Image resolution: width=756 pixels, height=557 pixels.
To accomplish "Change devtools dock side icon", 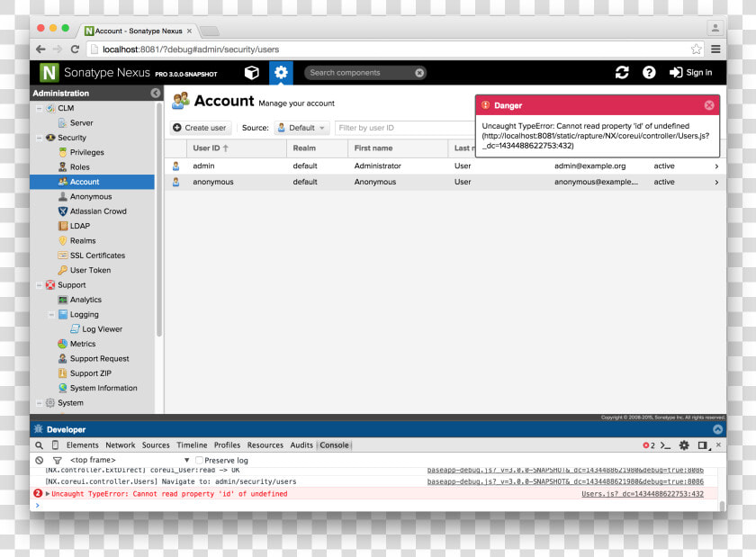I will (x=704, y=445).
